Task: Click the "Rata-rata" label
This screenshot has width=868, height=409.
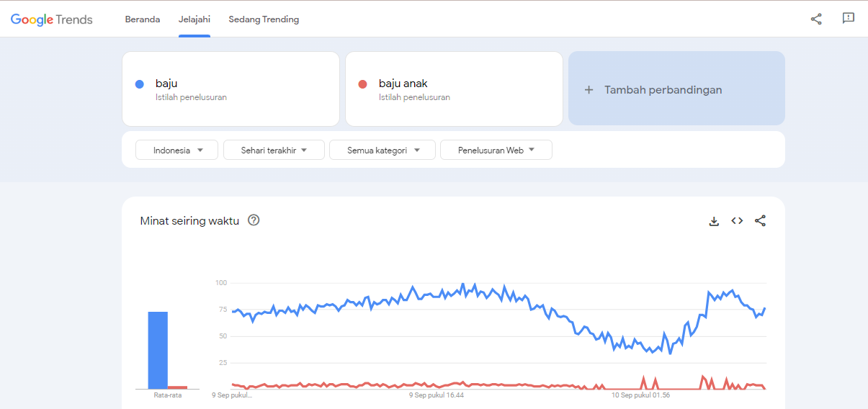Action: 168,395
